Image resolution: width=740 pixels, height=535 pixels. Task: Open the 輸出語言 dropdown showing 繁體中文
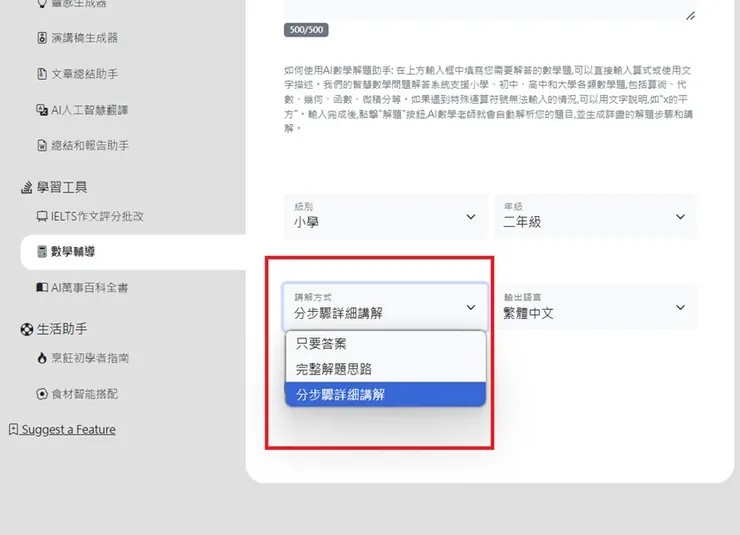(595, 307)
